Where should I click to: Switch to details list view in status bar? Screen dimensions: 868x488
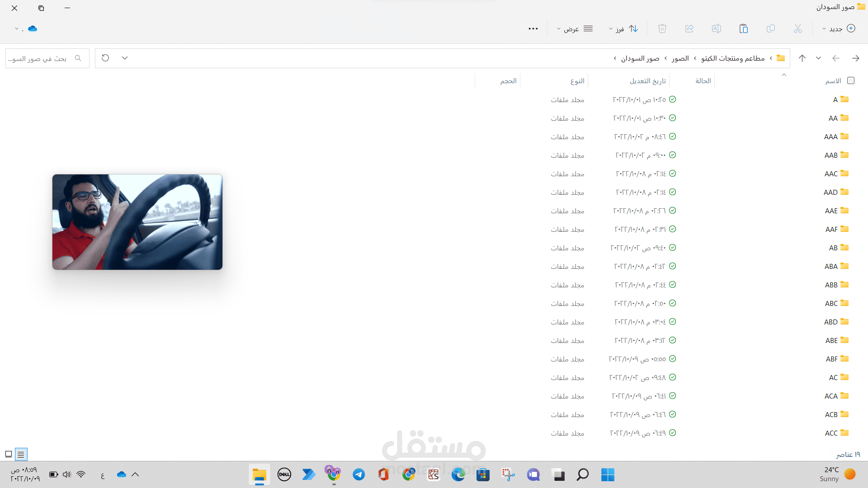click(x=21, y=454)
